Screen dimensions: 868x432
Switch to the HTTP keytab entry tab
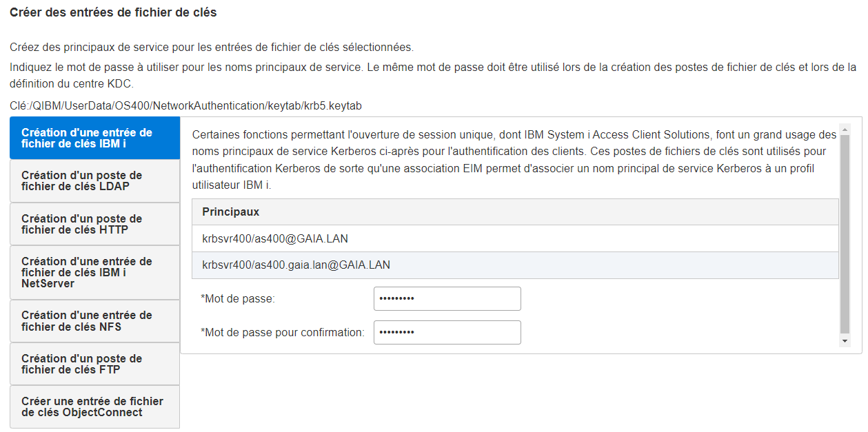(94, 224)
